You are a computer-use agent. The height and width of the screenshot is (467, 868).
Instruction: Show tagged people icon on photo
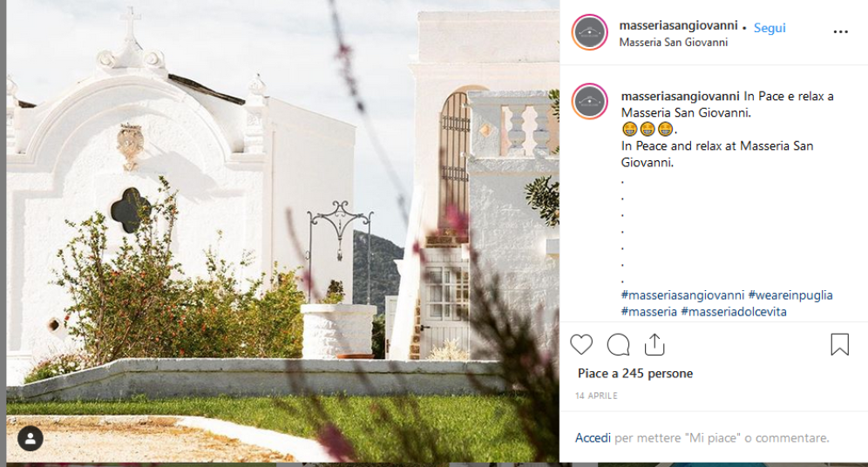[x=31, y=438]
